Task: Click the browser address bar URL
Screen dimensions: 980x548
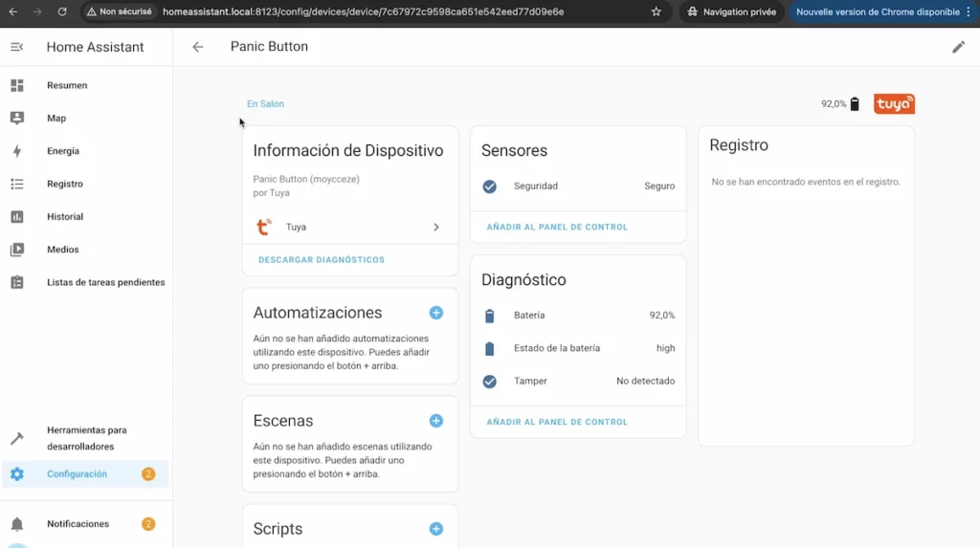Action: pyautogui.click(x=363, y=11)
